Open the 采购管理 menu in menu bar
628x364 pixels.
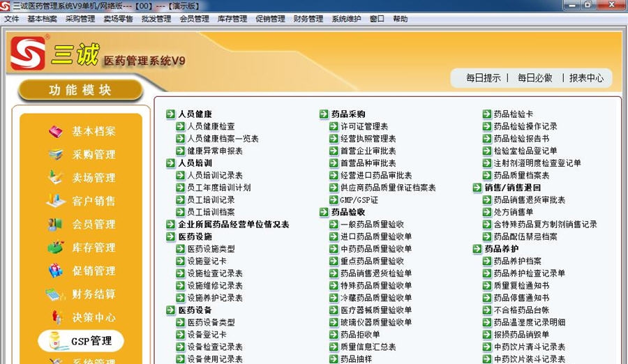[x=80, y=19]
